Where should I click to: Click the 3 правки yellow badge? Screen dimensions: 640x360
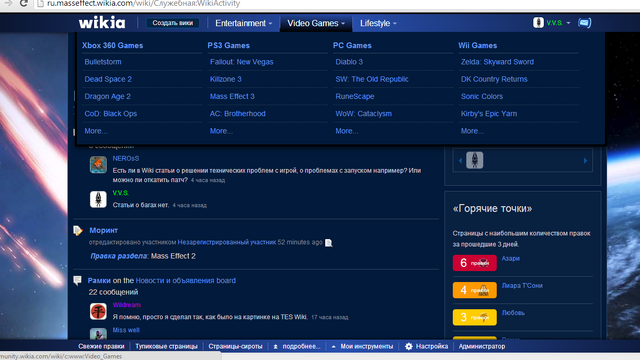475,317
